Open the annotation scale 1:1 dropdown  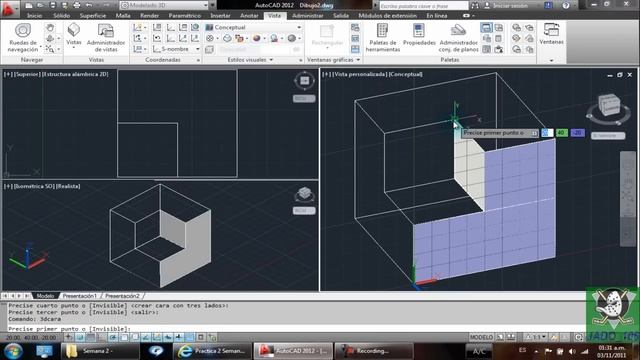point(536,337)
